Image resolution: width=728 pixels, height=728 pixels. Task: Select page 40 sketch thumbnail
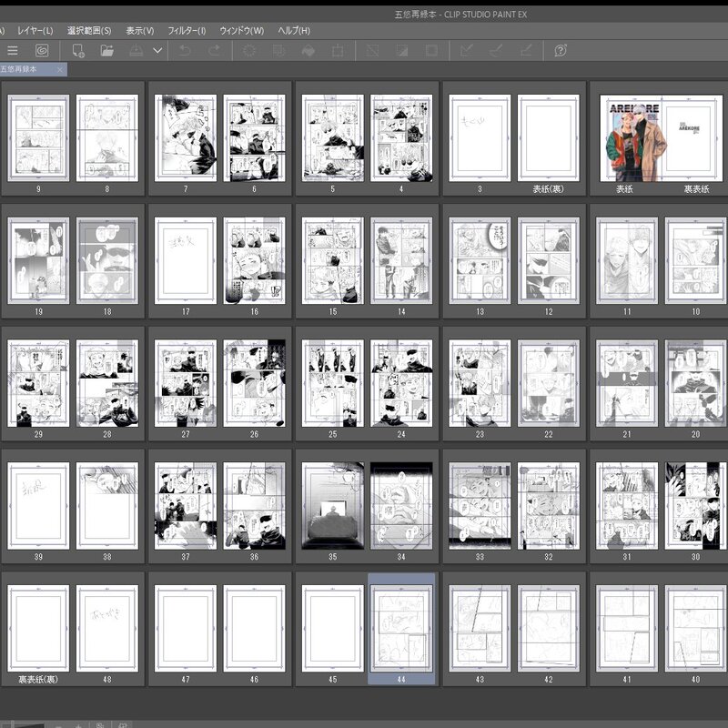(695, 628)
